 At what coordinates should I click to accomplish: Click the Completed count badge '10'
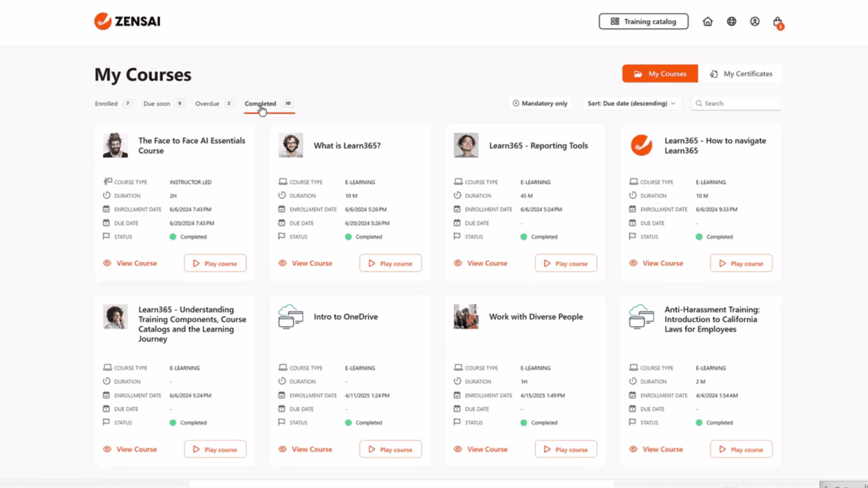point(288,103)
